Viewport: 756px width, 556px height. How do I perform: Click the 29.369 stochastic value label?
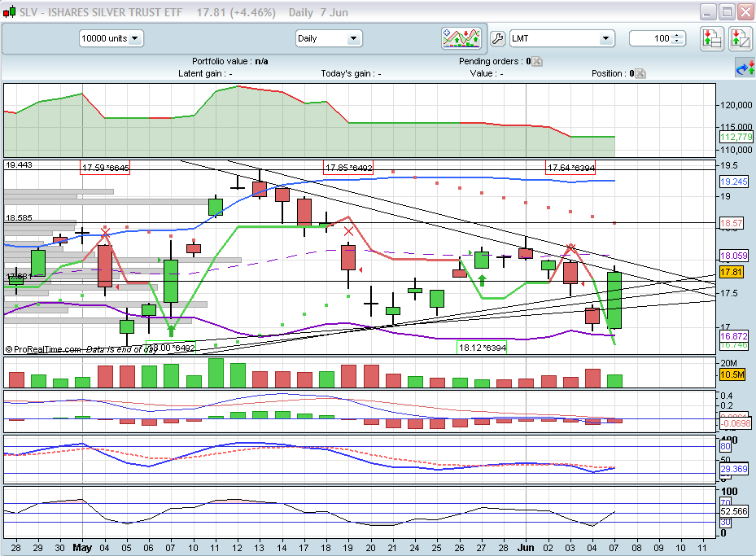point(733,469)
